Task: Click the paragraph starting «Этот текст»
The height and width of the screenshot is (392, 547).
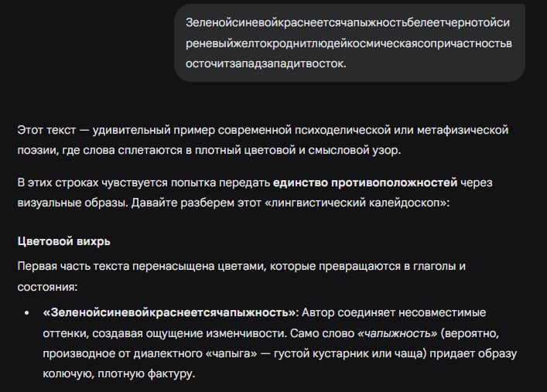Action: 262,140
